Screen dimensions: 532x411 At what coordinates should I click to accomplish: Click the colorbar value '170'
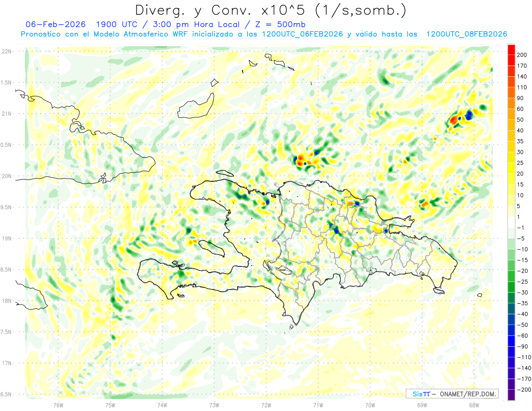pos(522,66)
